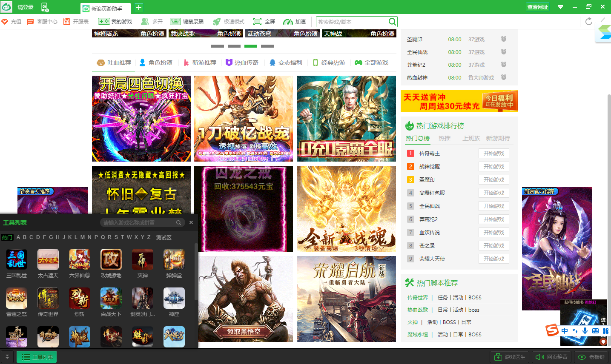Click 开始游戏 button for 传奇霸主
The width and height of the screenshot is (611, 364).
pyautogui.click(x=493, y=154)
